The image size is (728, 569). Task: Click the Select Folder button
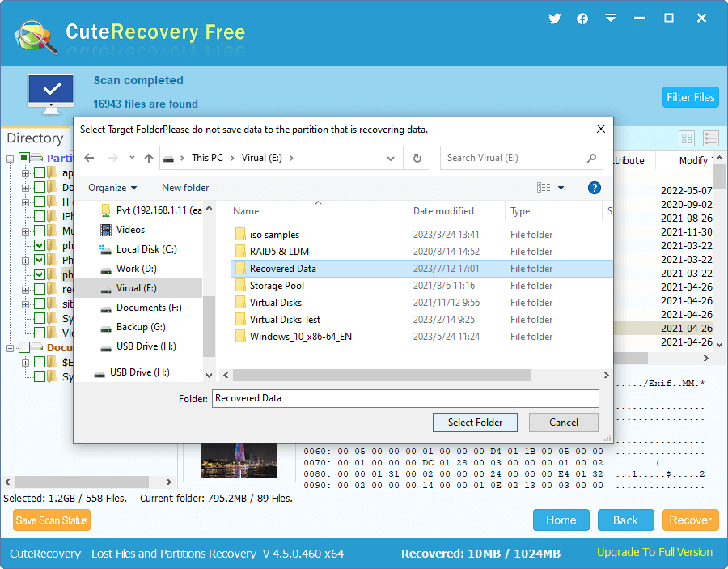pos(475,422)
